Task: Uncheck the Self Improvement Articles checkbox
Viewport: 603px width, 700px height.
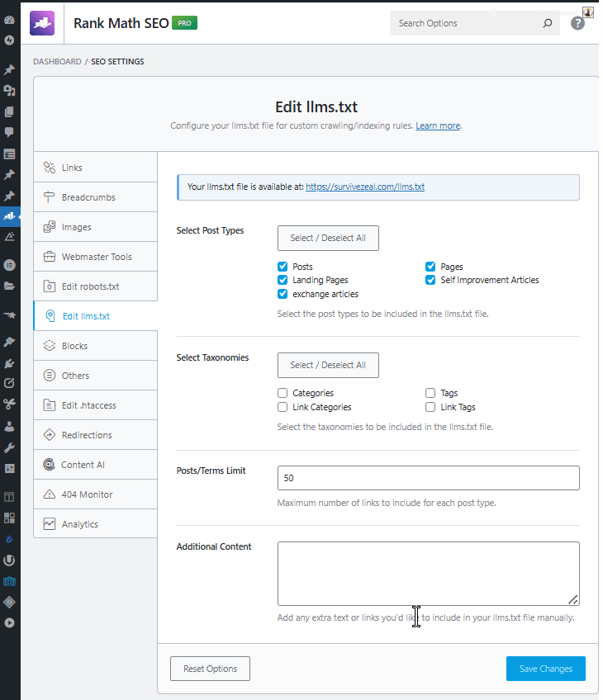Action: (430, 280)
